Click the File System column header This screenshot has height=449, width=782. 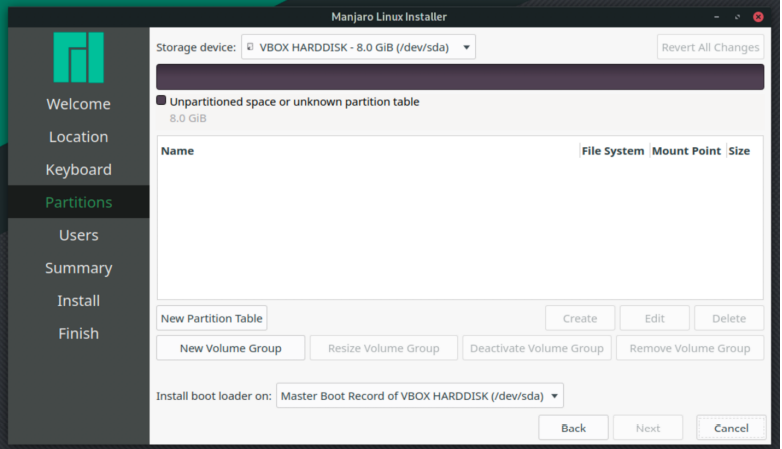click(613, 151)
